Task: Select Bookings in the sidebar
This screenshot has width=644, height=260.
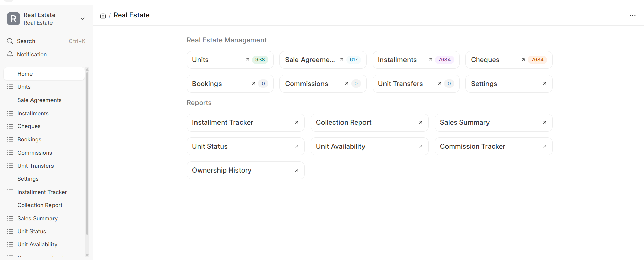Action: tap(44, 139)
